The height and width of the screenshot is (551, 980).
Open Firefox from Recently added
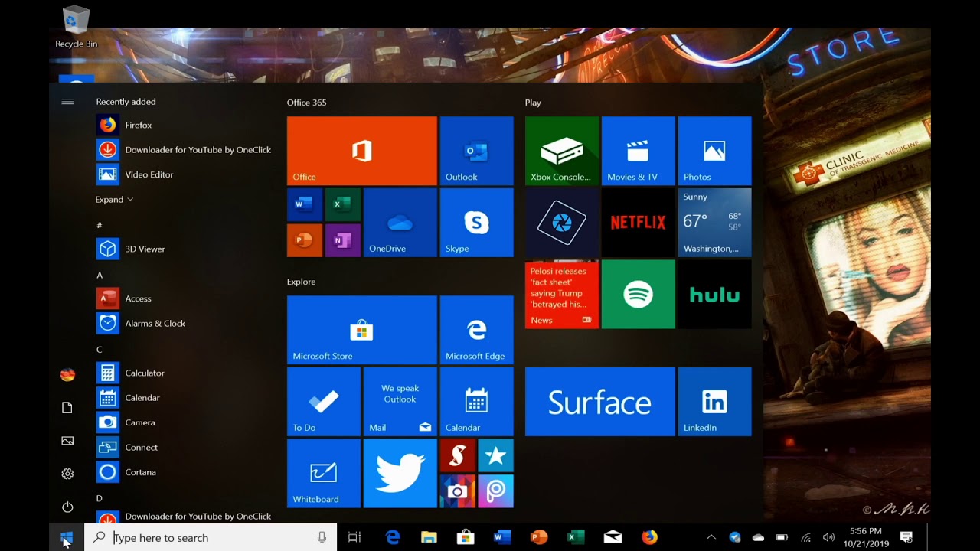184,125
